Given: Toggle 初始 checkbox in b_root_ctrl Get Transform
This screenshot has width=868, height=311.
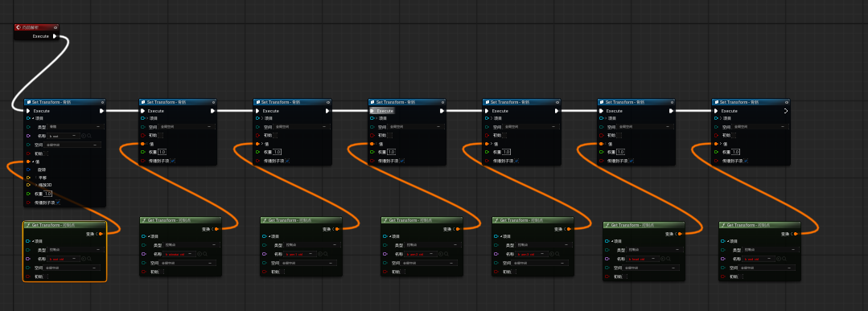Looking at the screenshot, I should click(x=46, y=276).
